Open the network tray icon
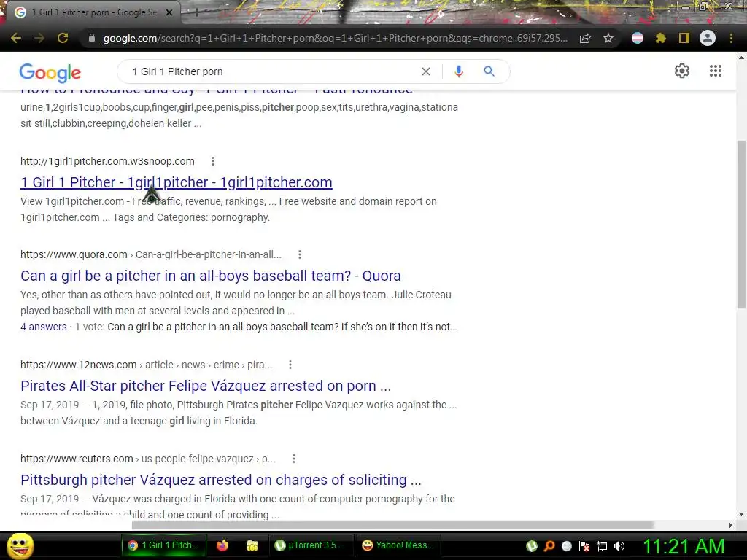Viewport: 747px width, 560px height. [x=602, y=546]
